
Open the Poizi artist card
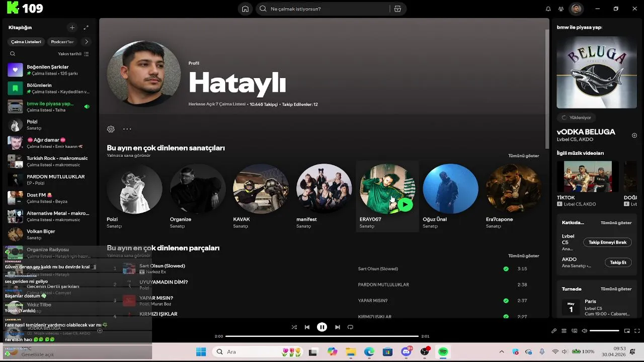pyautogui.click(x=134, y=196)
